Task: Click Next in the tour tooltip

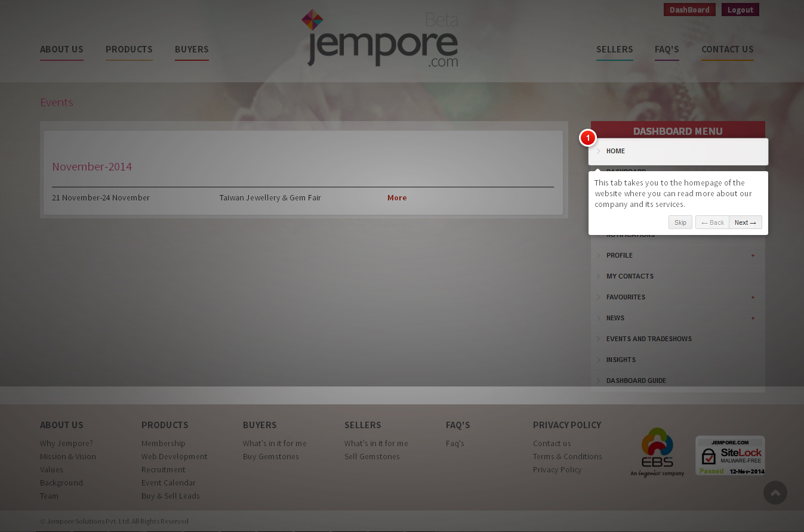Action: pyautogui.click(x=746, y=222)
